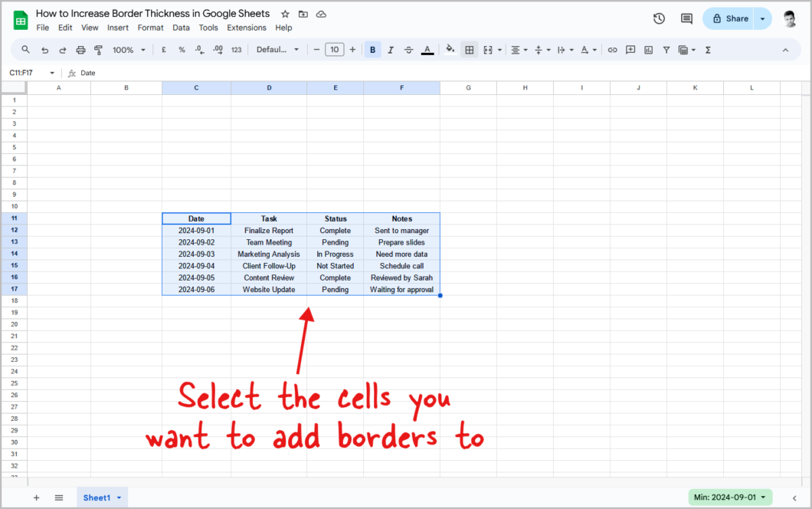The height and width of the screenshot is (509, 812).
Task: Open the Insert menu
Action: (118, 28)
